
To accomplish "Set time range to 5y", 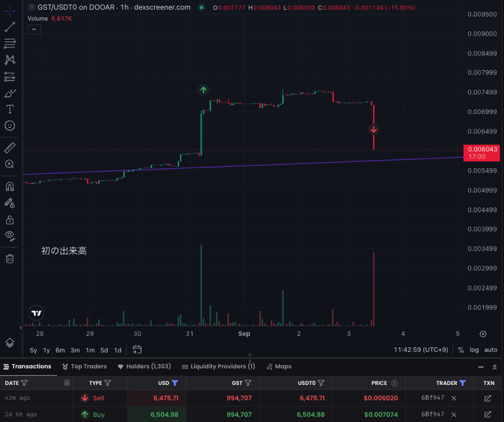I will pos(33,350).
